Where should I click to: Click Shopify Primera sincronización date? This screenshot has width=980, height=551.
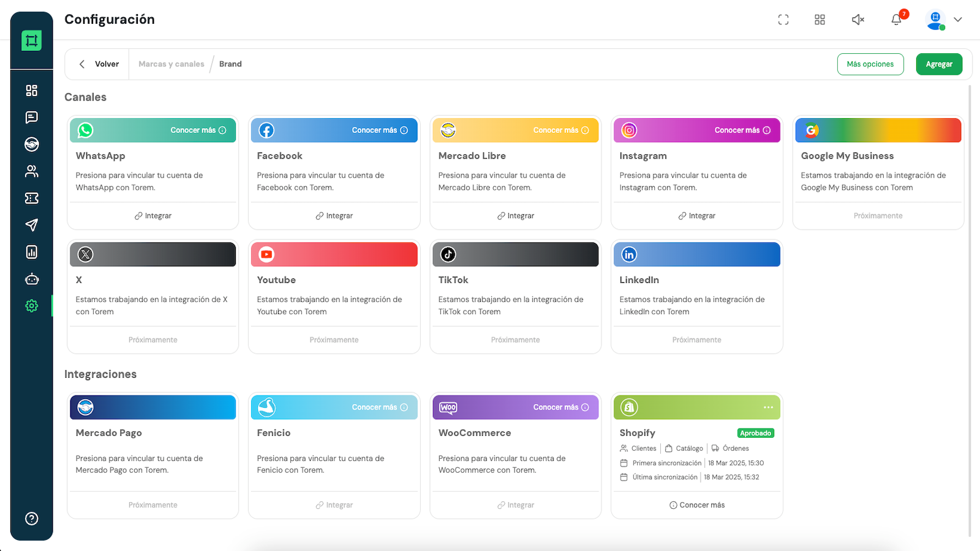tap(736, 463)
